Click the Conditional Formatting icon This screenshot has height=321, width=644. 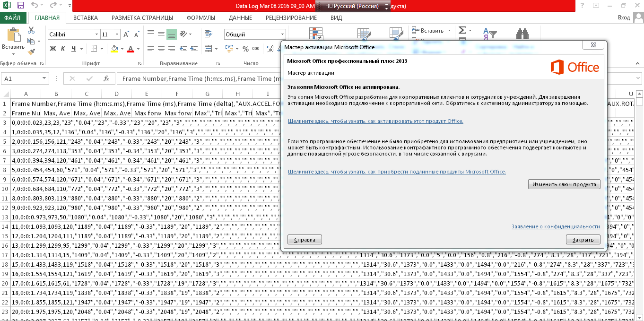(x=315, y=34)
